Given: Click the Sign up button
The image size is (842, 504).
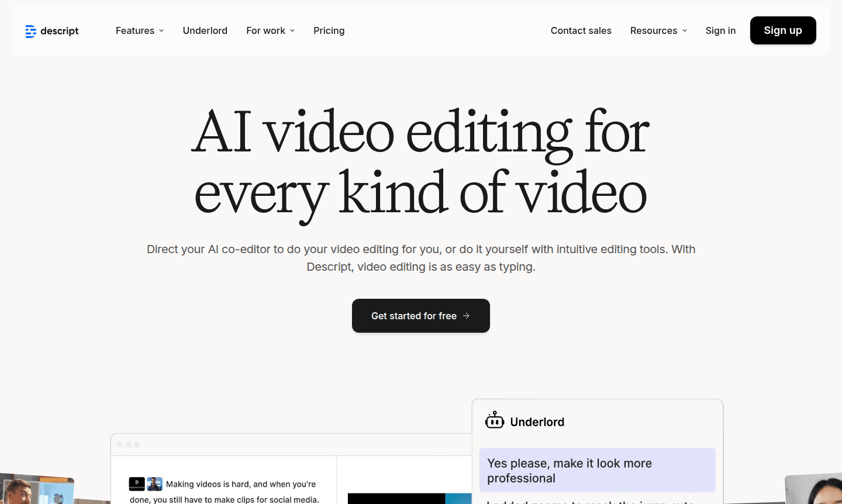Looking at the screenshot, I should pyautogui.click(x=783, y=30).
